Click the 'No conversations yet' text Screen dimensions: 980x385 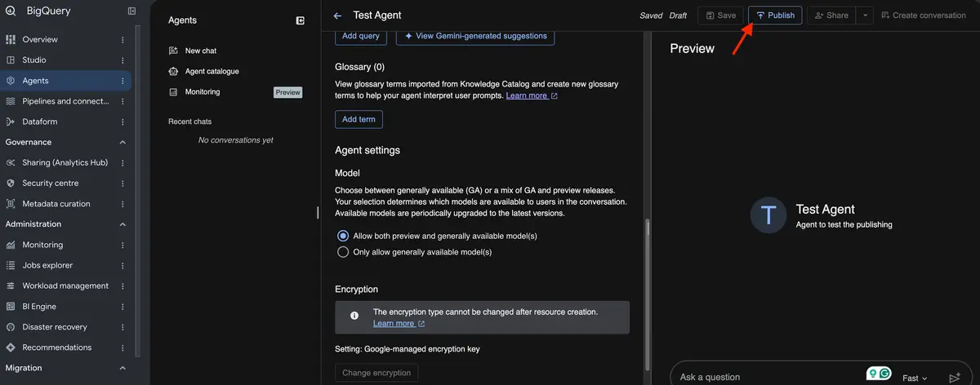coord(236,140)
